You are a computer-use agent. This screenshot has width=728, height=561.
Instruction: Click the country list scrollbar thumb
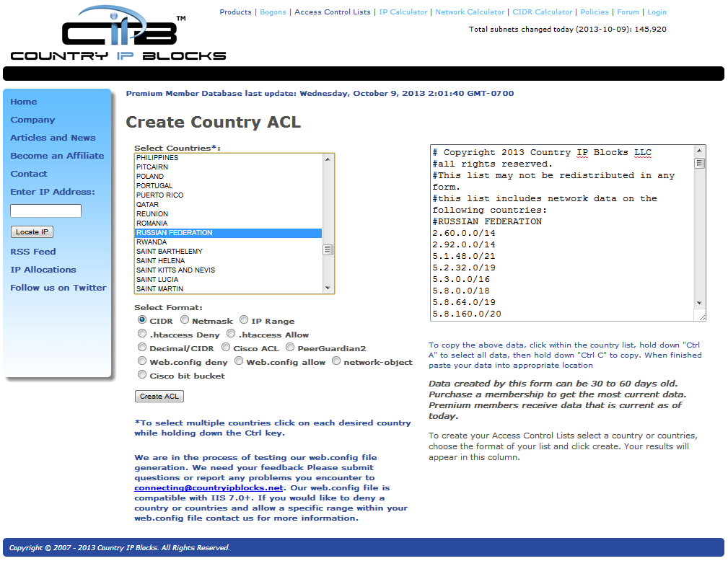tap(328, 249)
